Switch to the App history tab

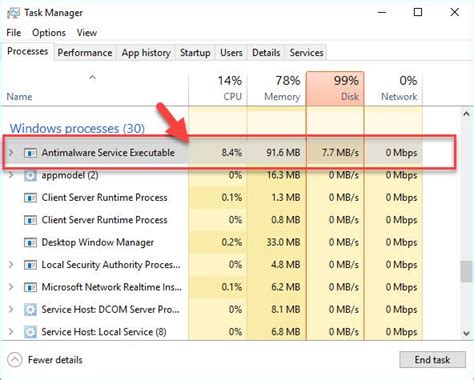146,53
